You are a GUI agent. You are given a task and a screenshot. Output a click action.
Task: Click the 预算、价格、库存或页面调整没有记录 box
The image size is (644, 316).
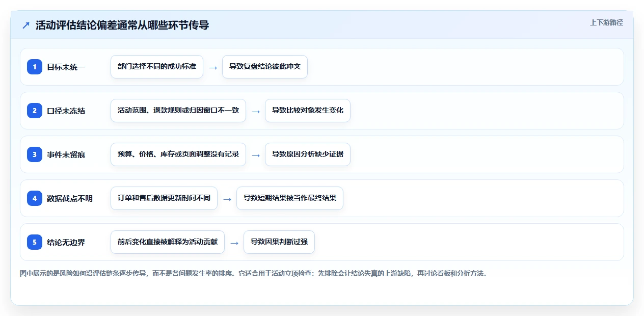(x=178, y=154)
